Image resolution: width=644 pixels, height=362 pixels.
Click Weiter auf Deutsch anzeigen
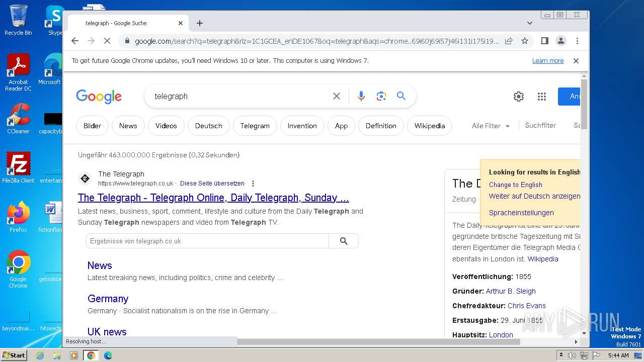[x=534, y=196]
